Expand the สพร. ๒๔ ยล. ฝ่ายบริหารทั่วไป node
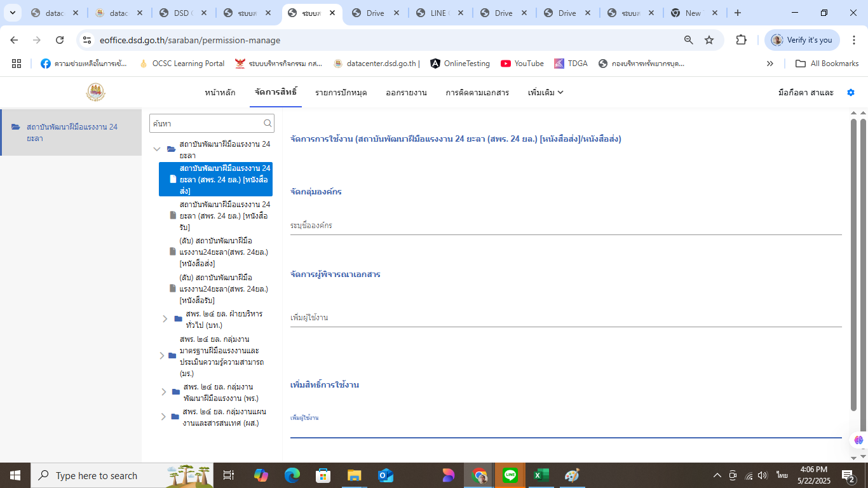The height and width of the screenshot is (488, 868). tap(165, 319)
